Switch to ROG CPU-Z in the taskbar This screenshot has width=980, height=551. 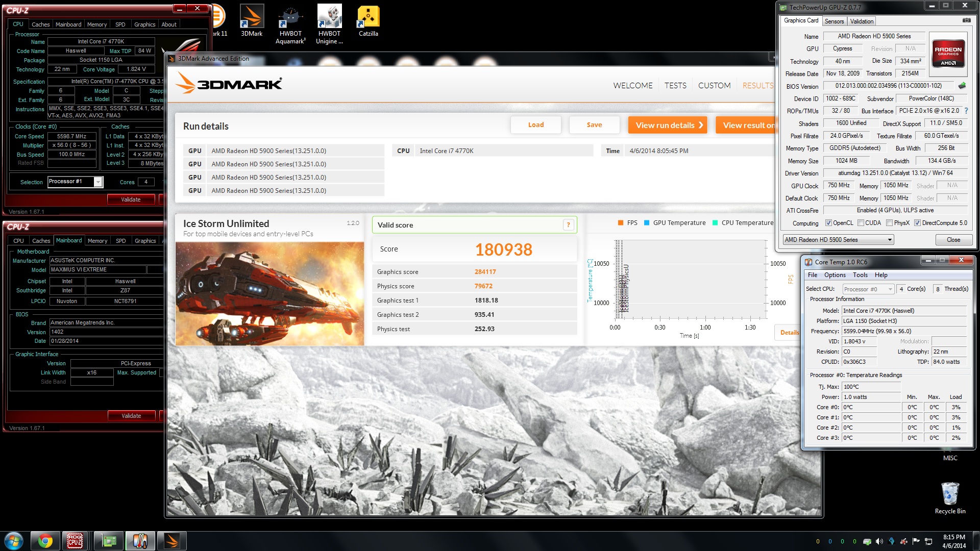[76, 541]
